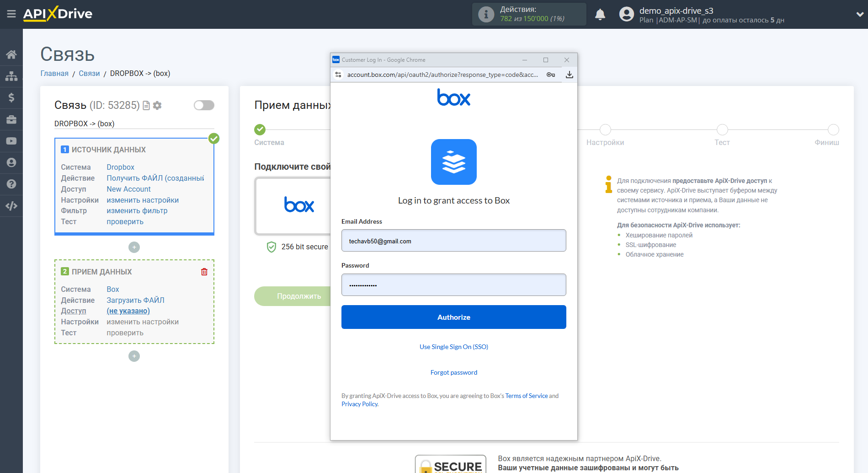
Task: Open the notifications bell icon
Action: 600,15
